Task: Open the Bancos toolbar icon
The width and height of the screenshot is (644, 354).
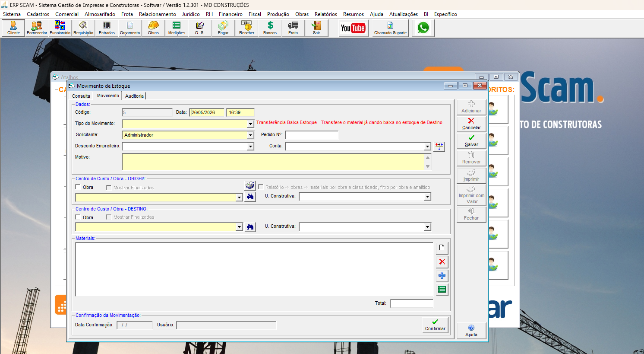Action: click(270, 28)
